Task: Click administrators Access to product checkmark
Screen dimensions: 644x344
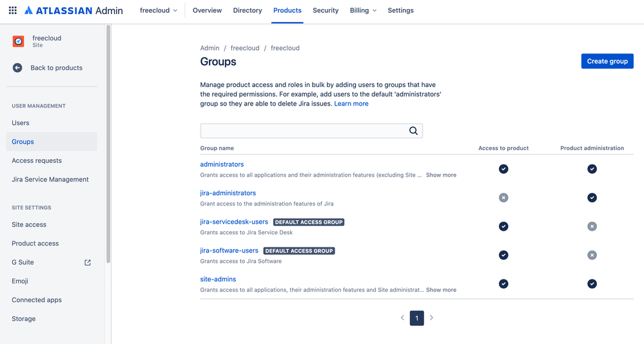Action: [503, 169]
